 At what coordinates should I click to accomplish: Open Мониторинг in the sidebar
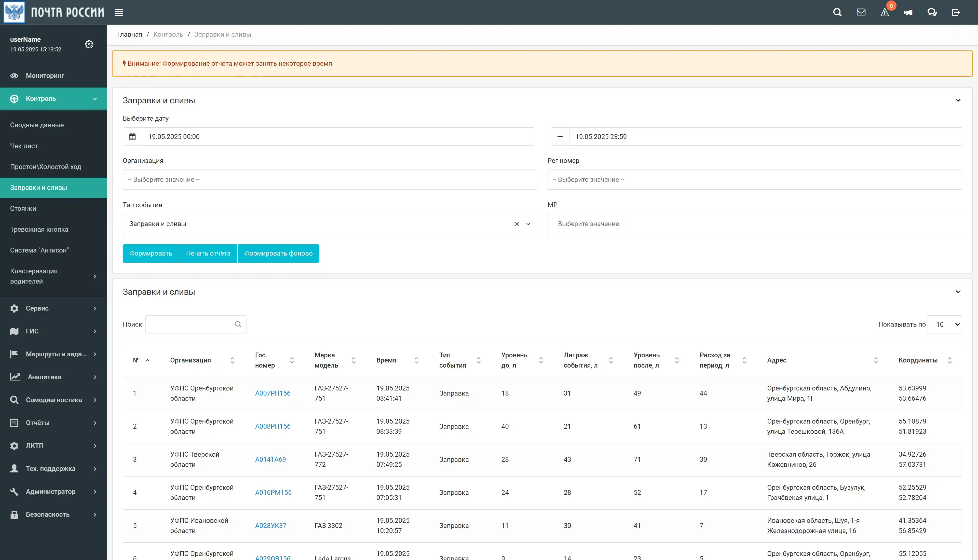tap(53, 76)
